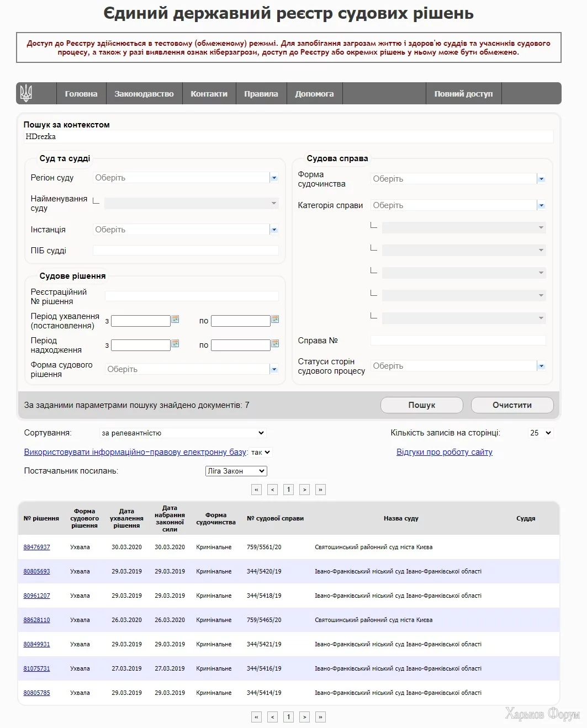Focus the Пошук за контекстом field

[288, 136]
